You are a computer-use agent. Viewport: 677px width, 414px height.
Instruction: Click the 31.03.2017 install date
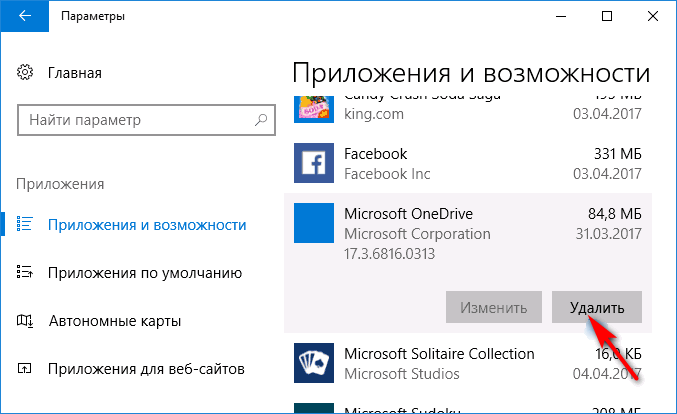click(x=608, y=234)
